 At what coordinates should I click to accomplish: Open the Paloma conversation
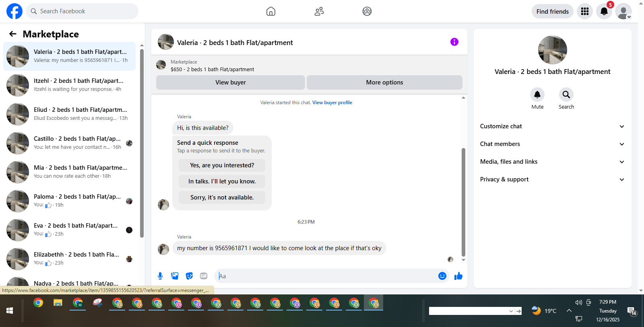(x=69, y=201)
